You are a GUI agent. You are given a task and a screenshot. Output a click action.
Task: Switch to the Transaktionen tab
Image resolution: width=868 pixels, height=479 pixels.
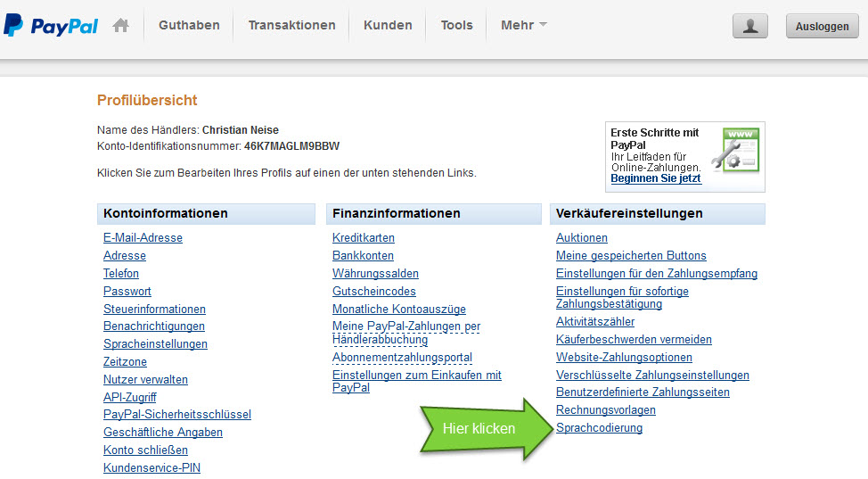pyautogui.click(x=291, y=25)
